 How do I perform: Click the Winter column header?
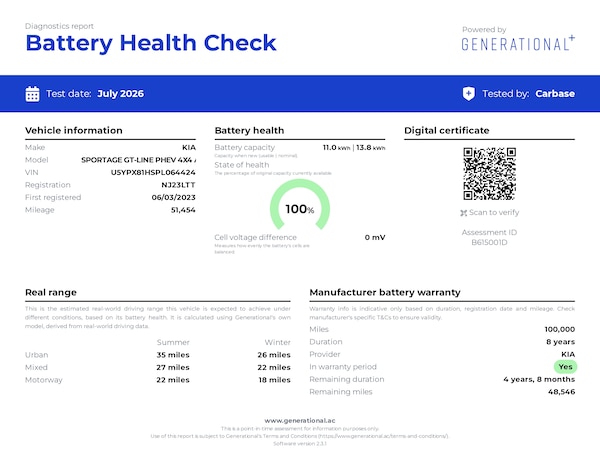[x=277, y=342]
